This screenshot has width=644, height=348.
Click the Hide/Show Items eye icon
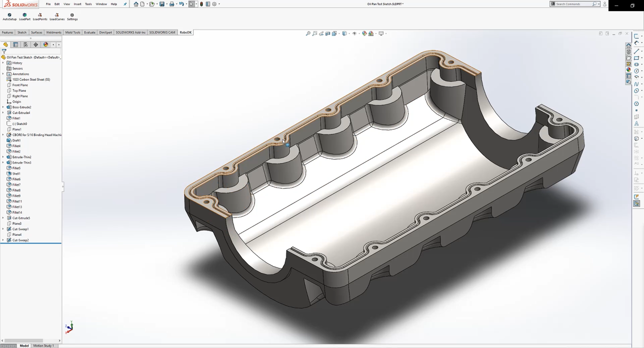pyautogui.click(x=355, y=33)
